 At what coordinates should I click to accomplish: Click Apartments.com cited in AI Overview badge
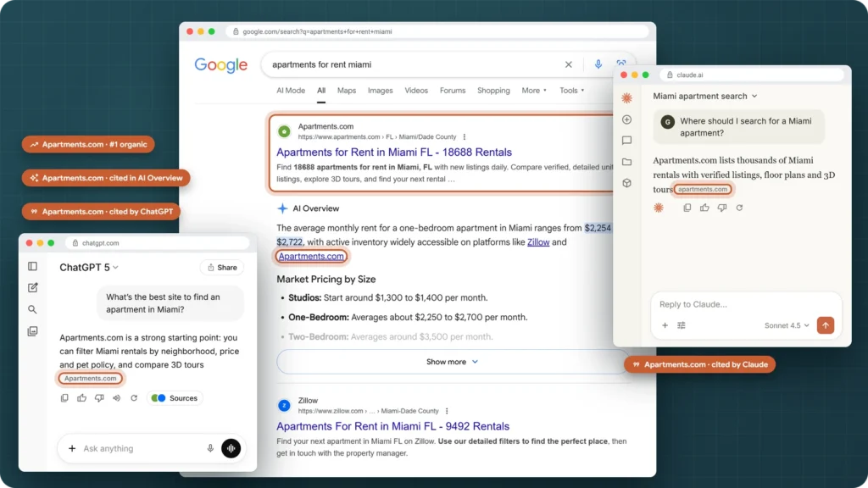106,178
